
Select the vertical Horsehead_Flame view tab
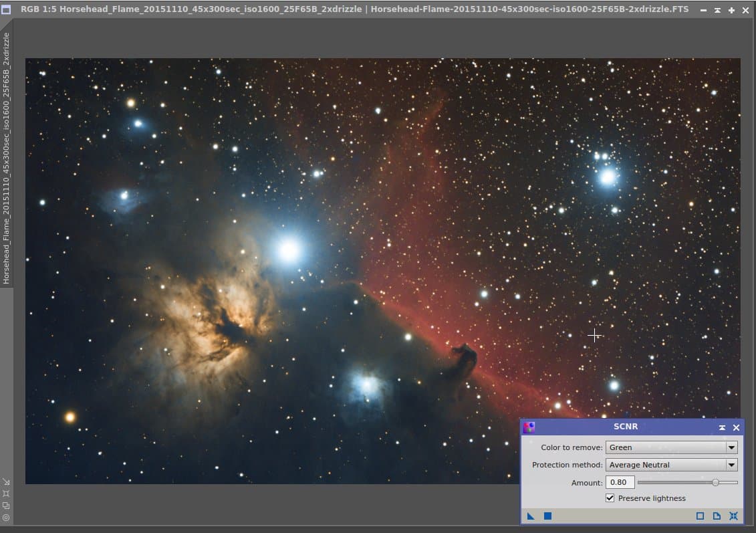click(x=6, y=158)
